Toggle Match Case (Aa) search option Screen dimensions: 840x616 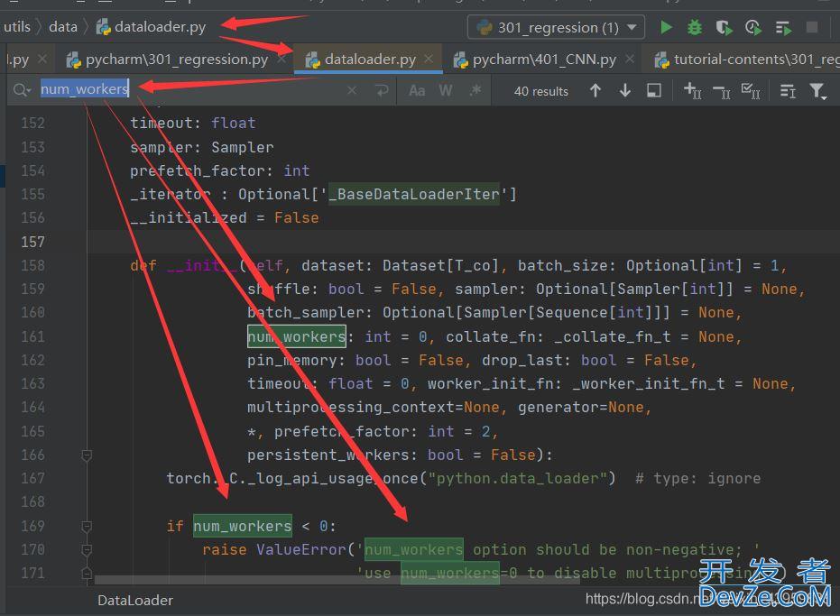coord(417,90)
